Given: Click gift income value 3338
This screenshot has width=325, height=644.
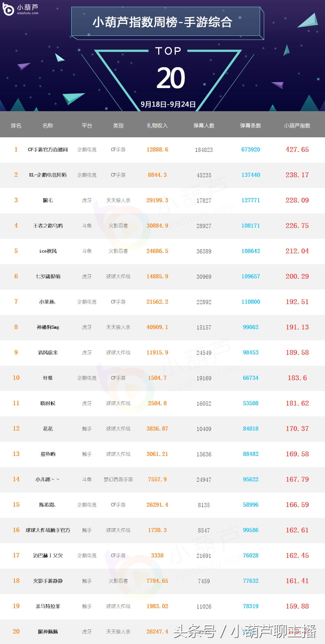Looking at the screenshot, I should [x=157, y=556].
